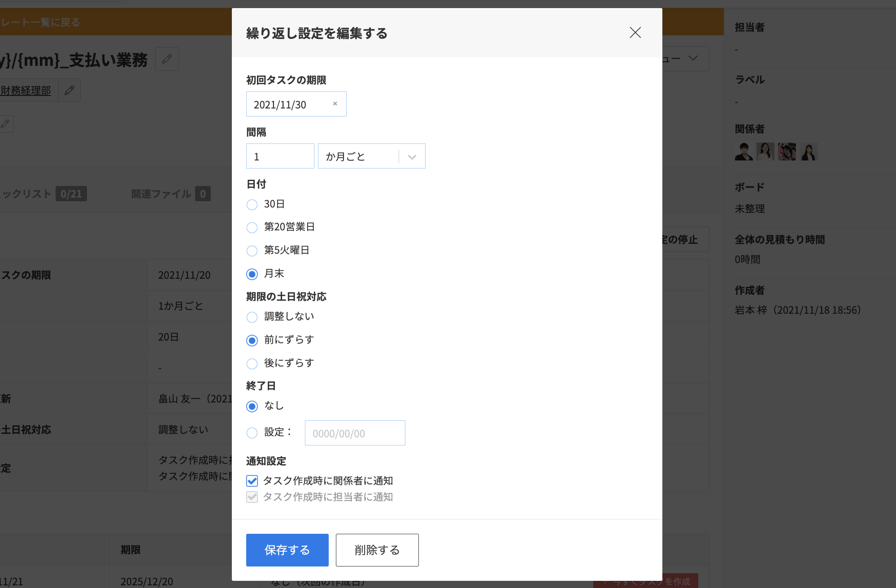Select the 設定 end date radio option

pyautogui.click(x=252, y=432)
